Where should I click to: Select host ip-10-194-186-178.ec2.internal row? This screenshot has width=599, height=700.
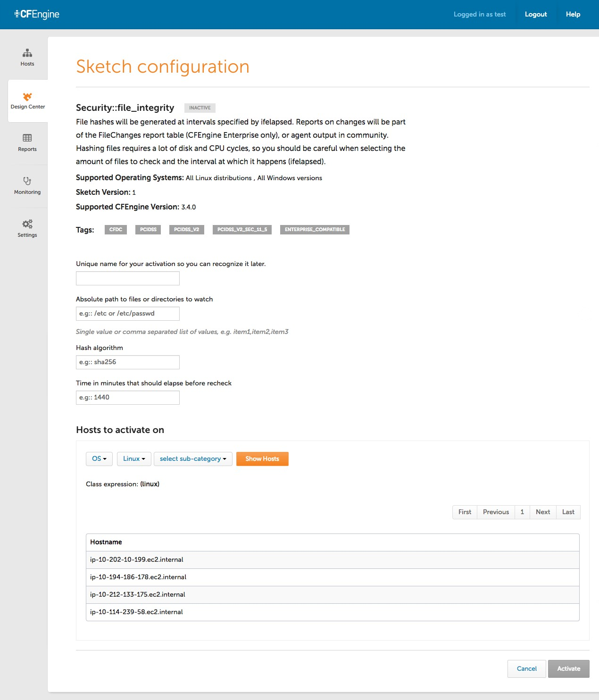point(333,577)
